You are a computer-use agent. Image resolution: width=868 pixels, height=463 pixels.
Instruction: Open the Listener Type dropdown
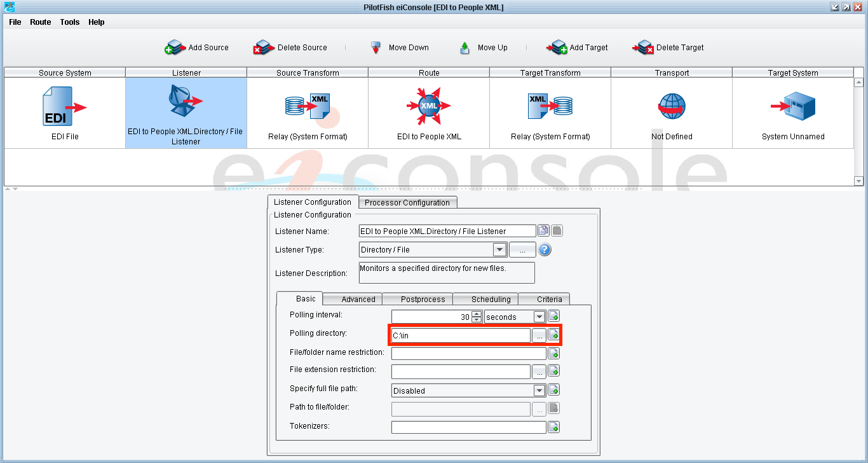(x=499, y=250)
